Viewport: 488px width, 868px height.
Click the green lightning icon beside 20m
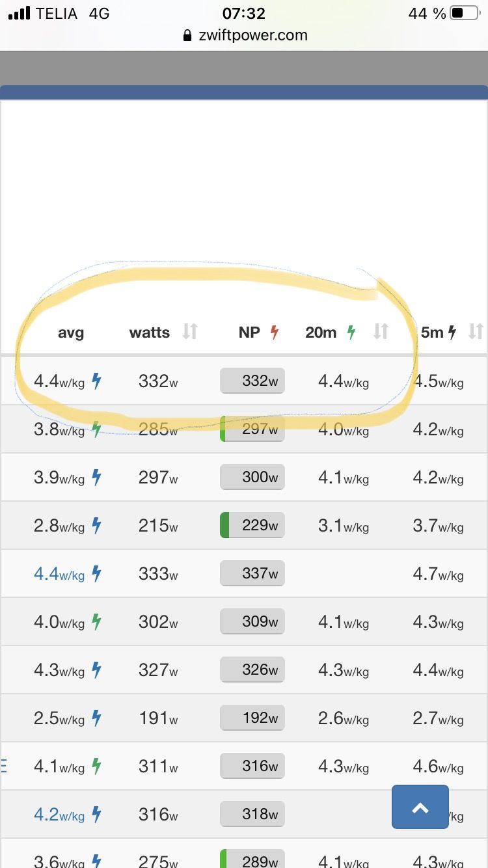(x=351, y=332)
